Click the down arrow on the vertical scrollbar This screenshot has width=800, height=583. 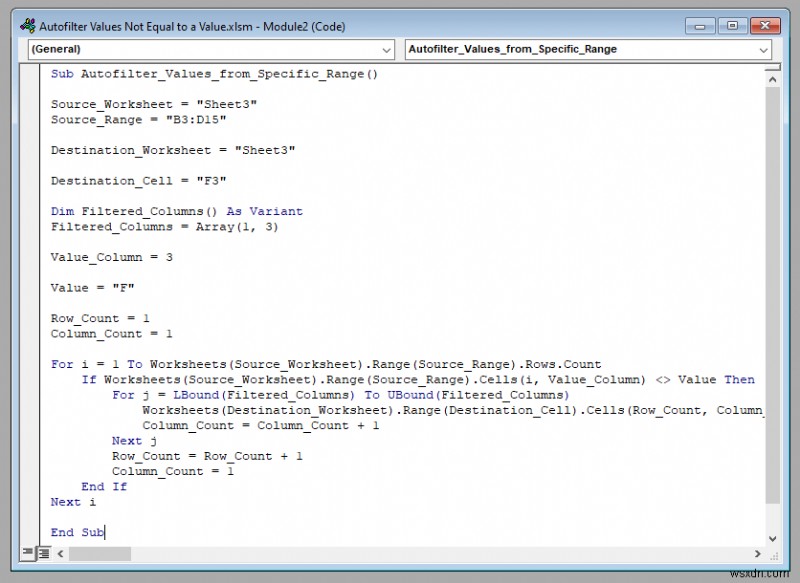(772, 538)
